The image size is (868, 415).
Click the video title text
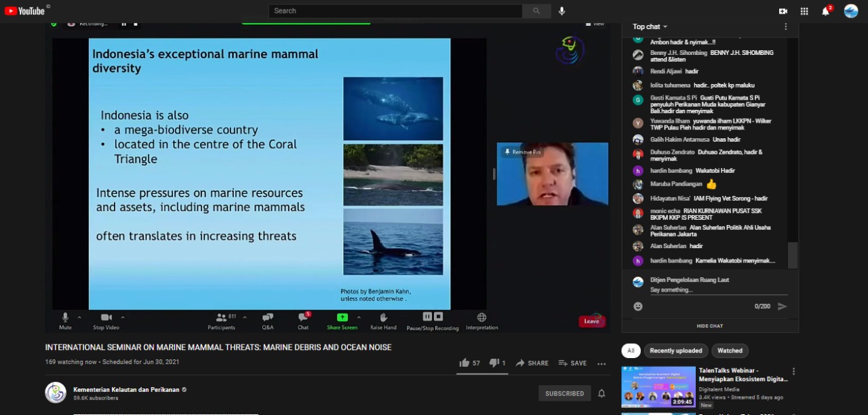218,347
